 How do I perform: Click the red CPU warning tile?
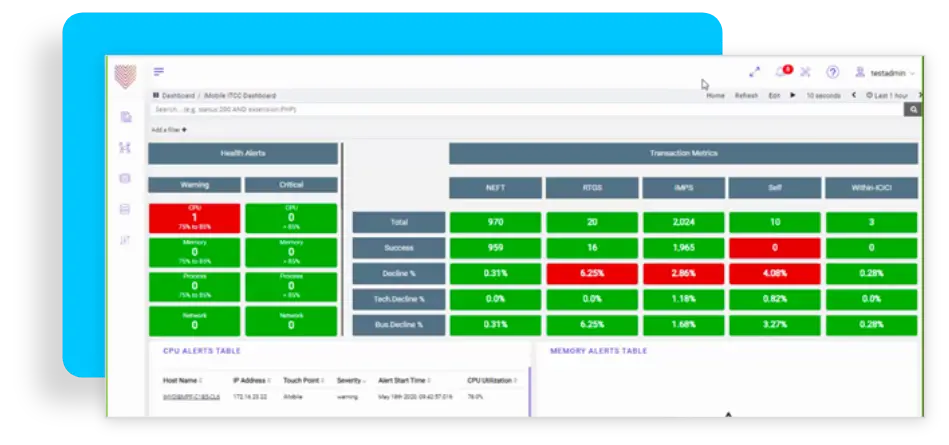(194, 218)
